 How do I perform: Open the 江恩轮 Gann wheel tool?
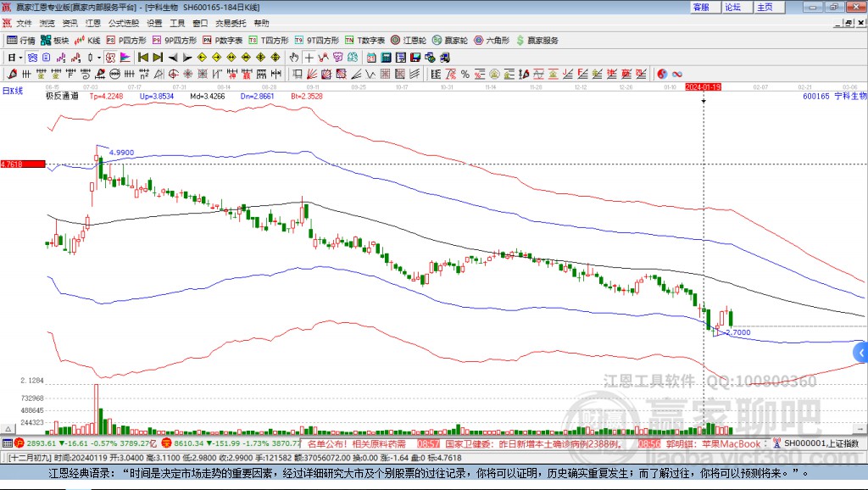pos(409,40)
